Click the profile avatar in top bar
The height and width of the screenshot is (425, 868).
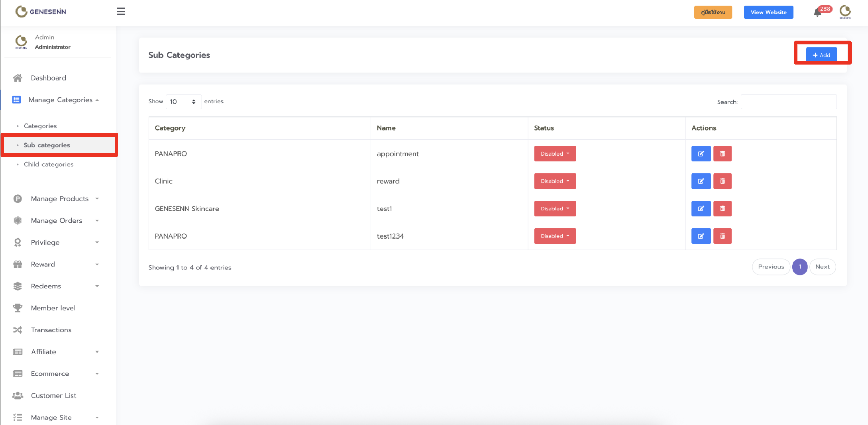[845, 12]
